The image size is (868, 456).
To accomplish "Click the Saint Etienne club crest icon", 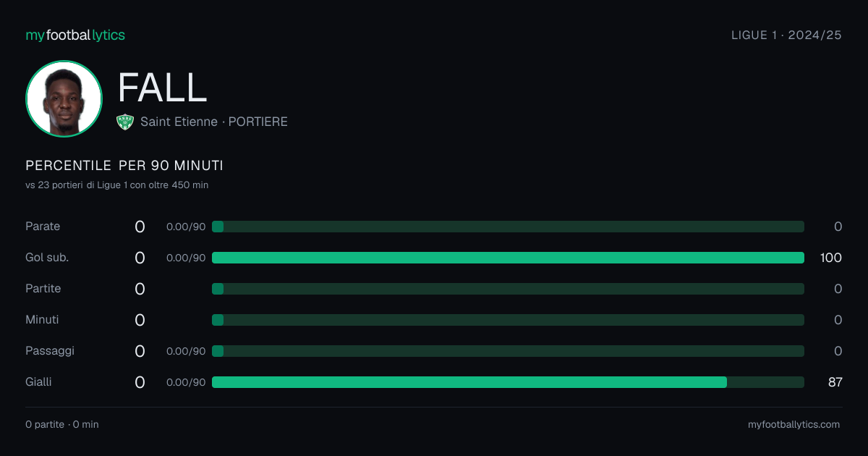I will pyautogui.click(x=125, y=122).
